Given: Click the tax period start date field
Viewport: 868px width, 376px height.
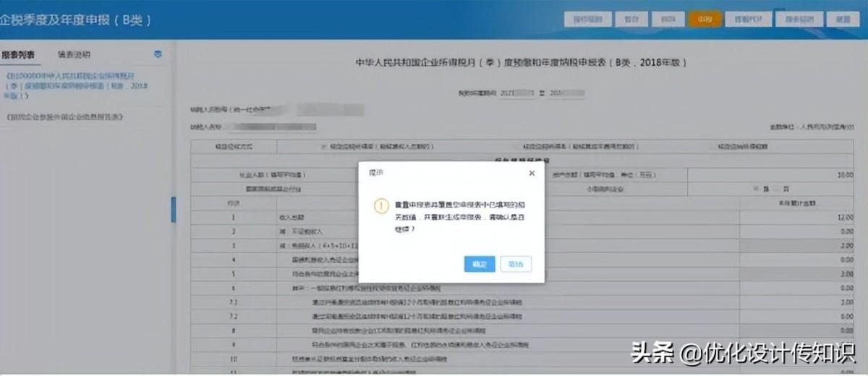Looking at the screenshot, I should pos(518,93).
